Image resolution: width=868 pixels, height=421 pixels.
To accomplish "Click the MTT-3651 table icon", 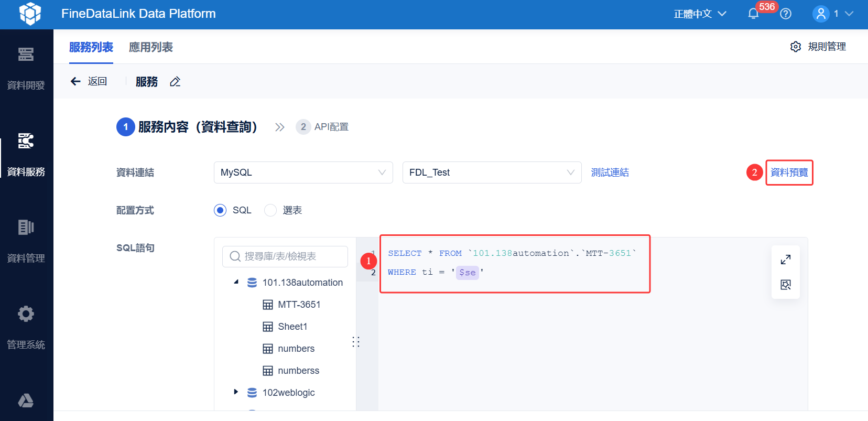I will click(x=268, y=305).
